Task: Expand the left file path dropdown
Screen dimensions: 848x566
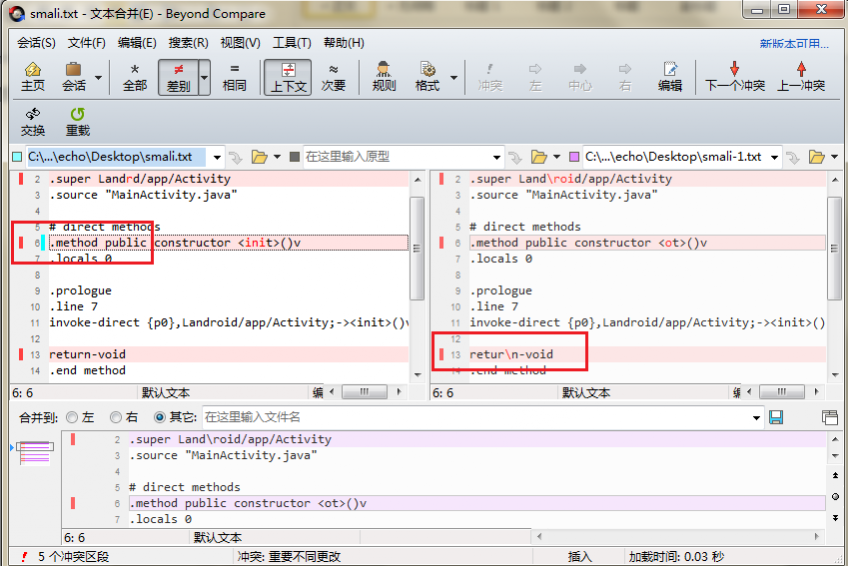Action: pyautogui.click(x=217, y=157)
